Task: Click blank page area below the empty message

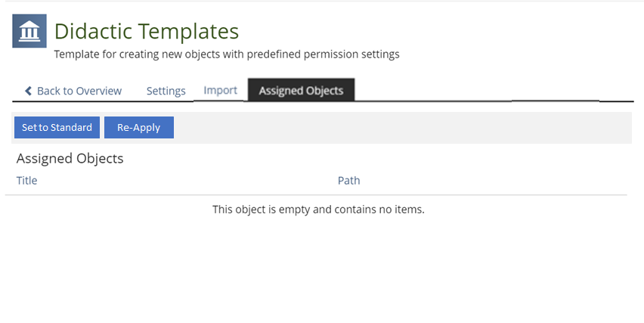Action: pos(317,272)
